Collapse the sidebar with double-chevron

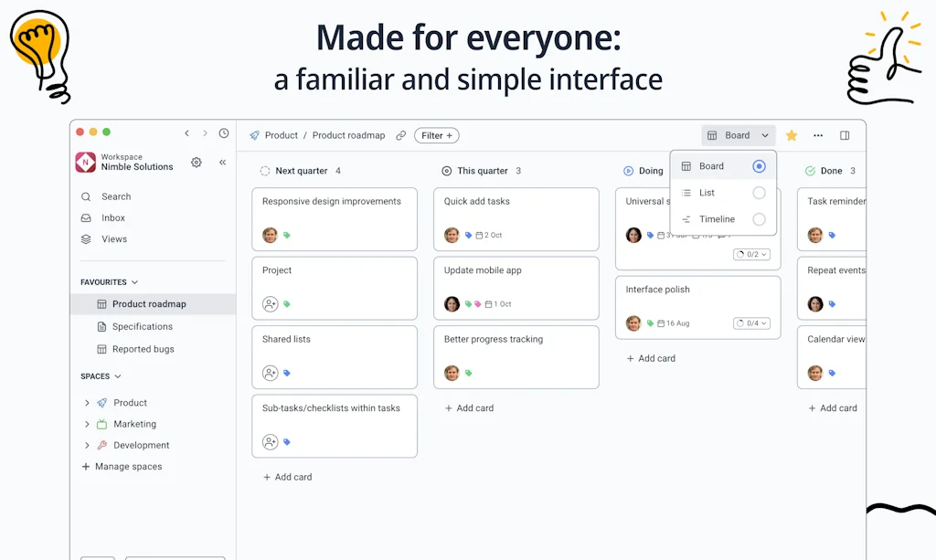pyautogui.click(x=222, y=162)
